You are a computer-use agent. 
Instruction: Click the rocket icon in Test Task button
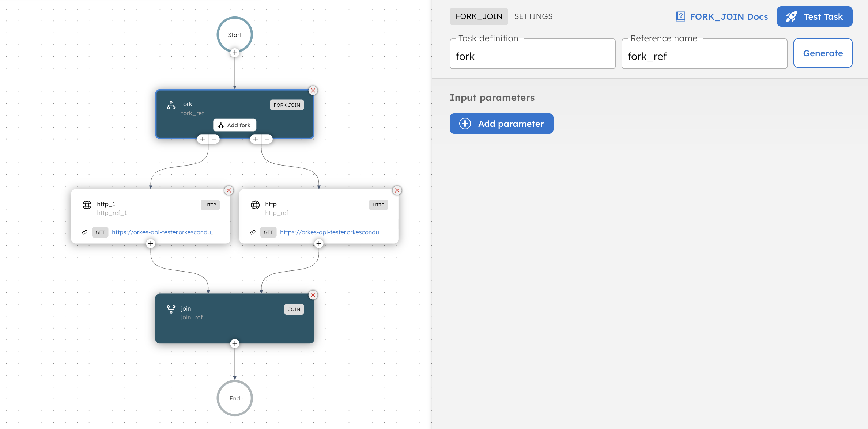click(791, 16)
